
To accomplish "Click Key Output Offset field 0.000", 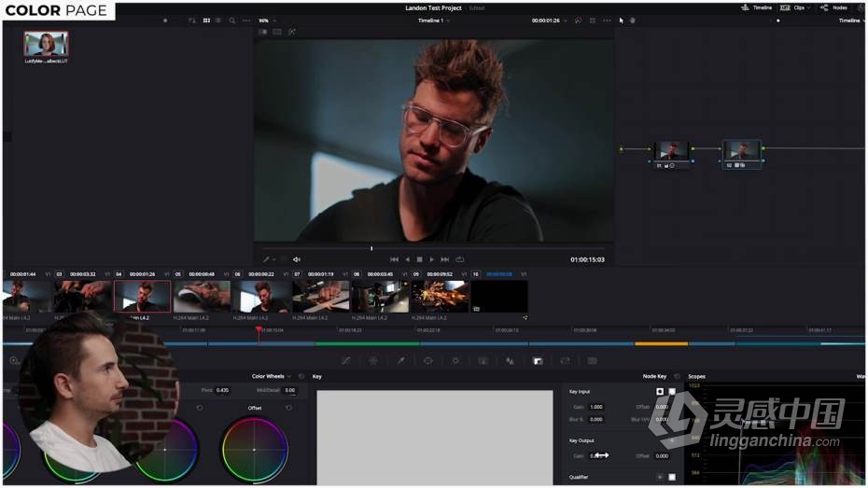I will (662, 456).
